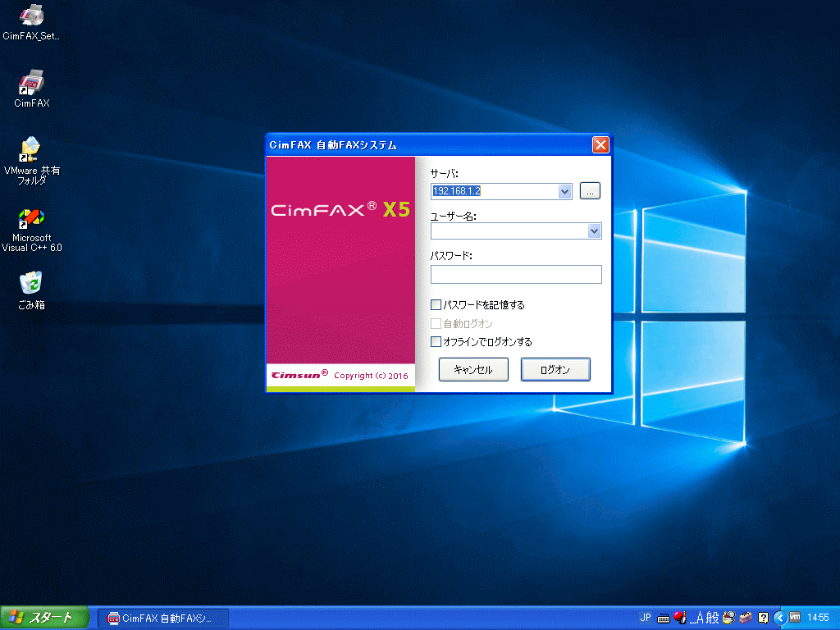Click the CimFAX X5 logo banner
This screenshot has width=840, height=630.
[x=340, y=209]
